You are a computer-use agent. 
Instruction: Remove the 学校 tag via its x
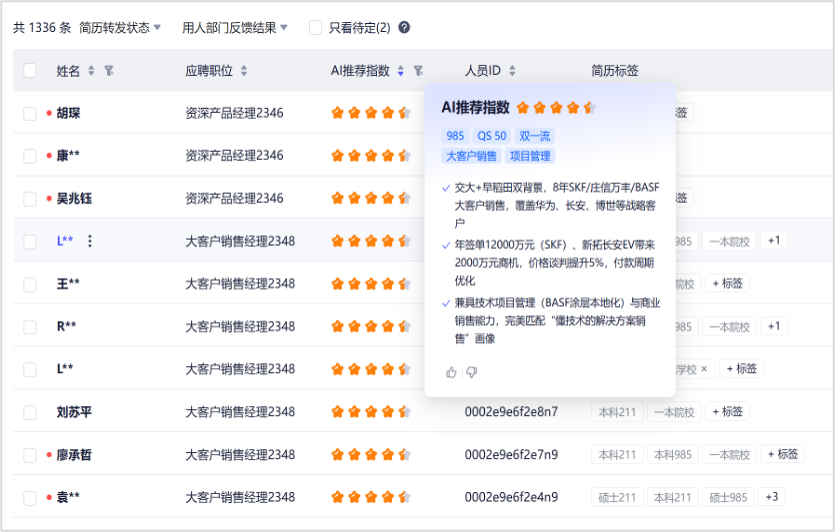(x=704, y=368)
